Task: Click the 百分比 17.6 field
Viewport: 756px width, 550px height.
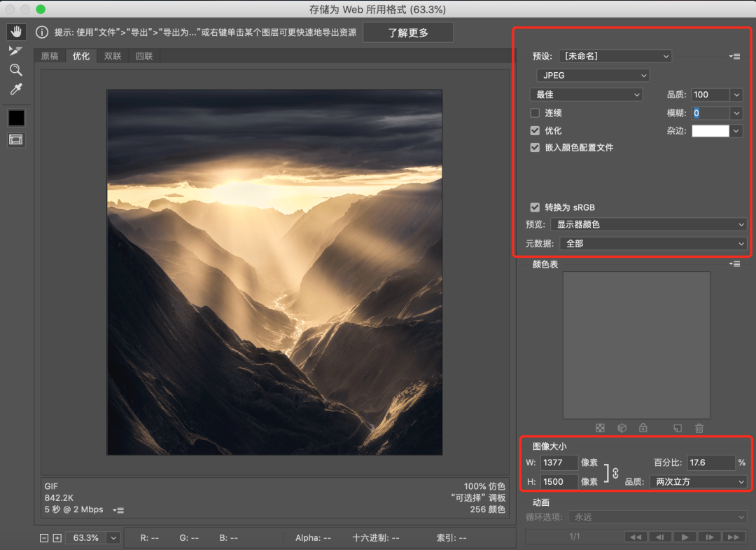Action: [x=711, y=462]
